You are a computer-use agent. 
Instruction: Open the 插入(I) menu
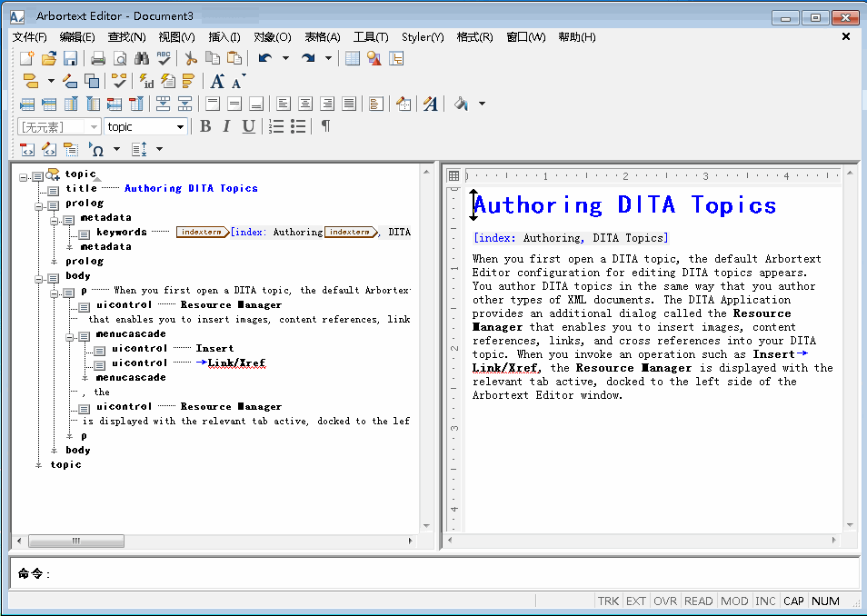click(x=224, y=37)
